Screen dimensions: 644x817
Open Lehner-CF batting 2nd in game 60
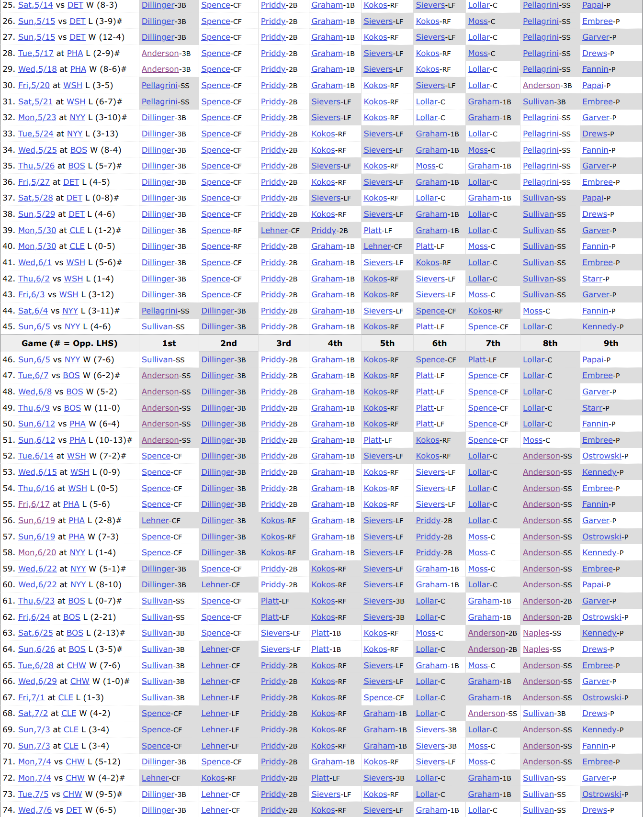tap(215, 585)
